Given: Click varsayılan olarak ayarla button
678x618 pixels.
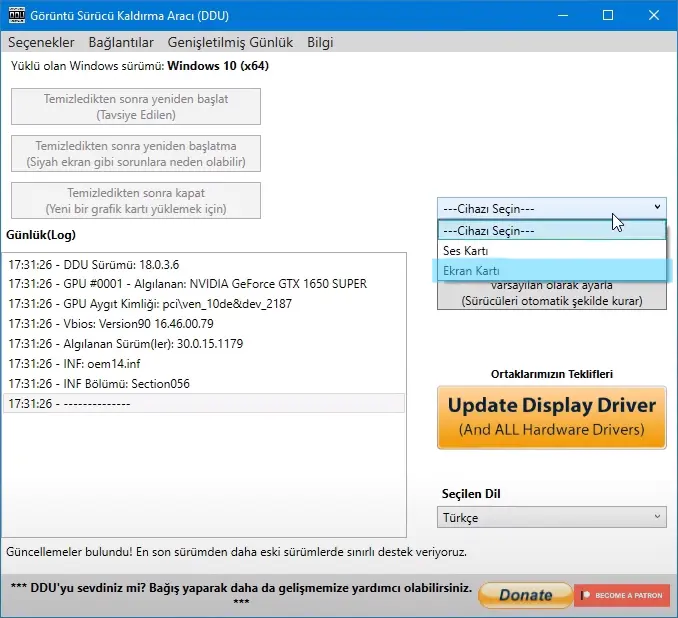Looking at the screenshot, I should point(552,295).
